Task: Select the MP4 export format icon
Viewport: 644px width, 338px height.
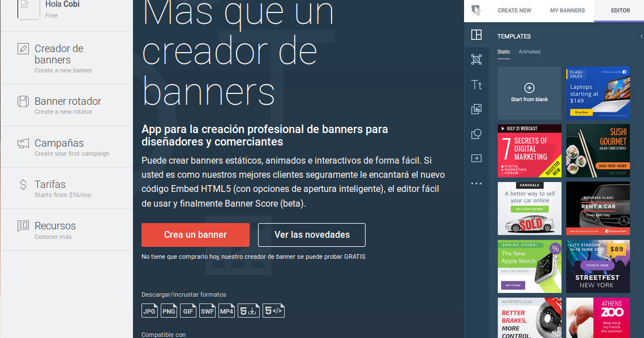Action: 226,310
